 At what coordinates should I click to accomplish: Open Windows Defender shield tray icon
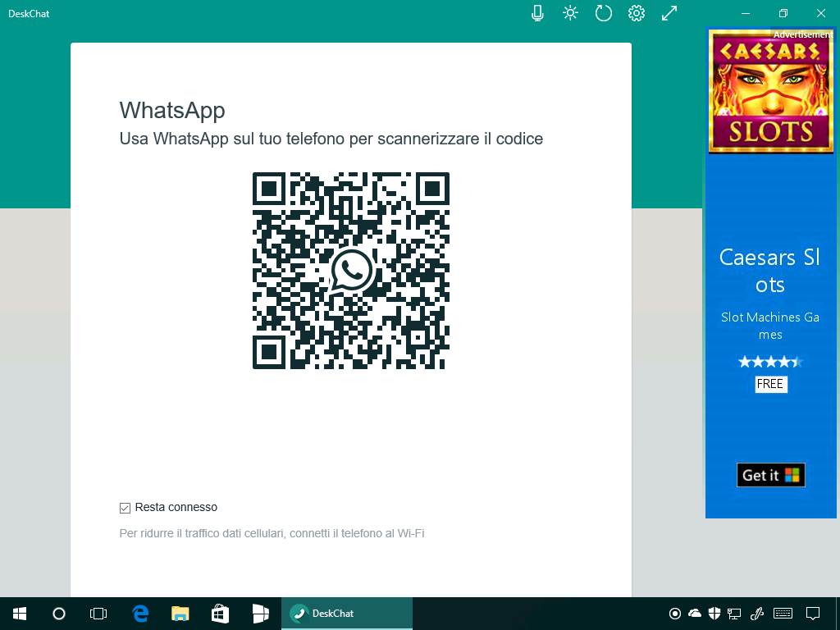[714, 614]
